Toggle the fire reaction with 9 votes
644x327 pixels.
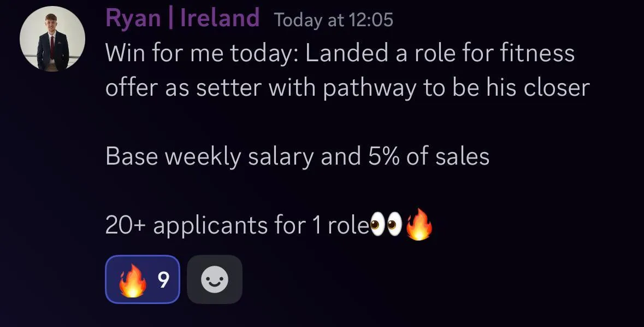pos(143,279)
